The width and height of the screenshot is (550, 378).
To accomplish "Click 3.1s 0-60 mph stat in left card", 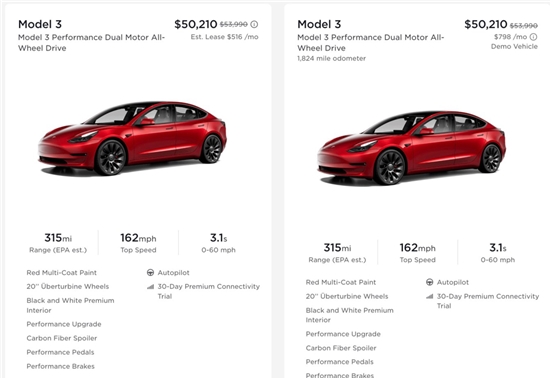I will (219, 243).
